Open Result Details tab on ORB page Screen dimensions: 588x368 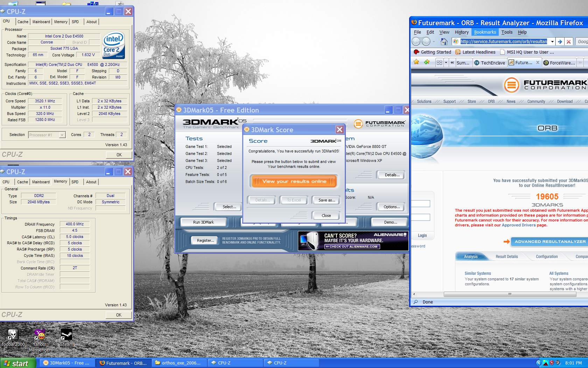coord(506,257)
